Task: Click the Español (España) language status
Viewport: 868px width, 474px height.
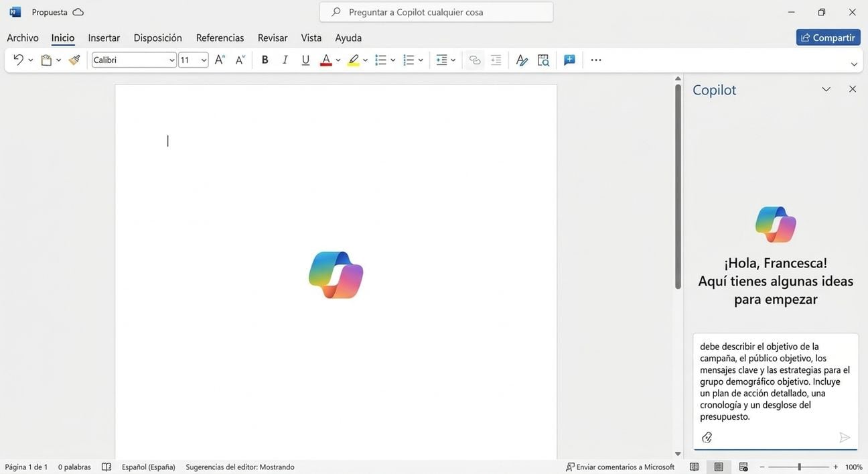Action: click(149, 467)
